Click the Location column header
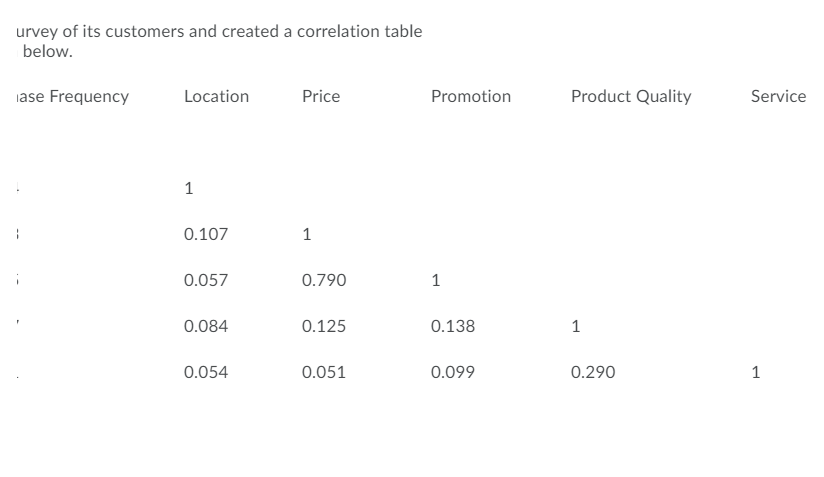The width and height of the screenshot is (824, 477). [216, 96]
